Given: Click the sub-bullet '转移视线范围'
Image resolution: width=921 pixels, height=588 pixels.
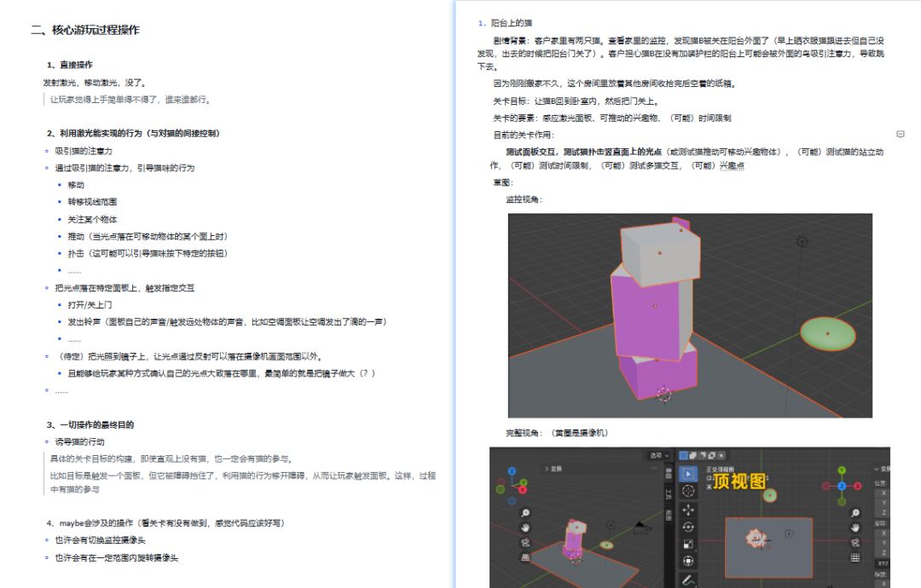Looking at the screenshot, I should click(x=92, y=202).
